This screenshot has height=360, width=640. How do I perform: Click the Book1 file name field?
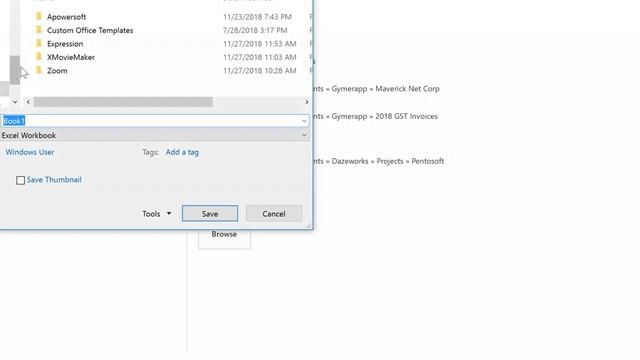(154, 121)
